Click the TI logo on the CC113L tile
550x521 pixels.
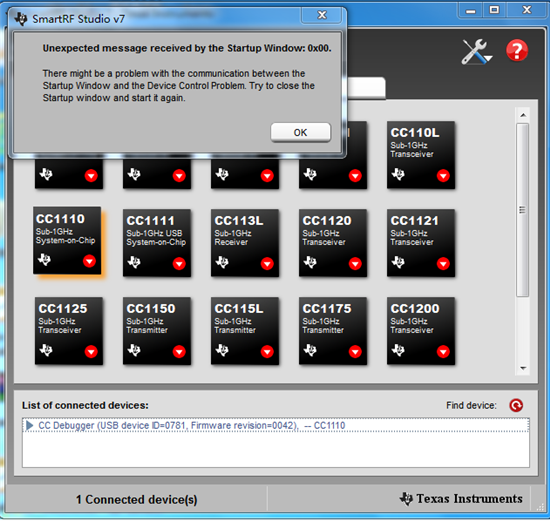coord(222,262)
